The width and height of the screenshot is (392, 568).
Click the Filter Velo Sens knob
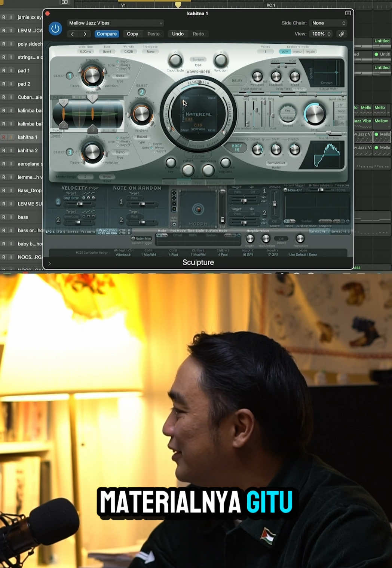click(225, 163)
